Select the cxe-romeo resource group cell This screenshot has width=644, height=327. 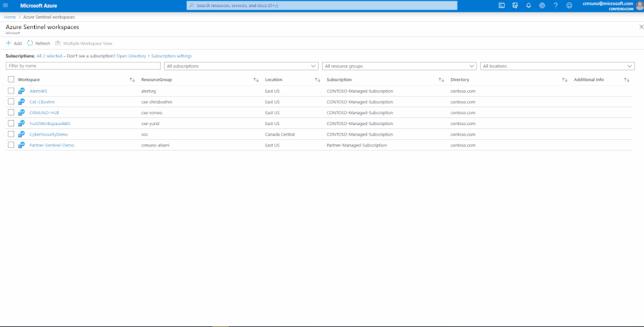[x=152, y=112]
